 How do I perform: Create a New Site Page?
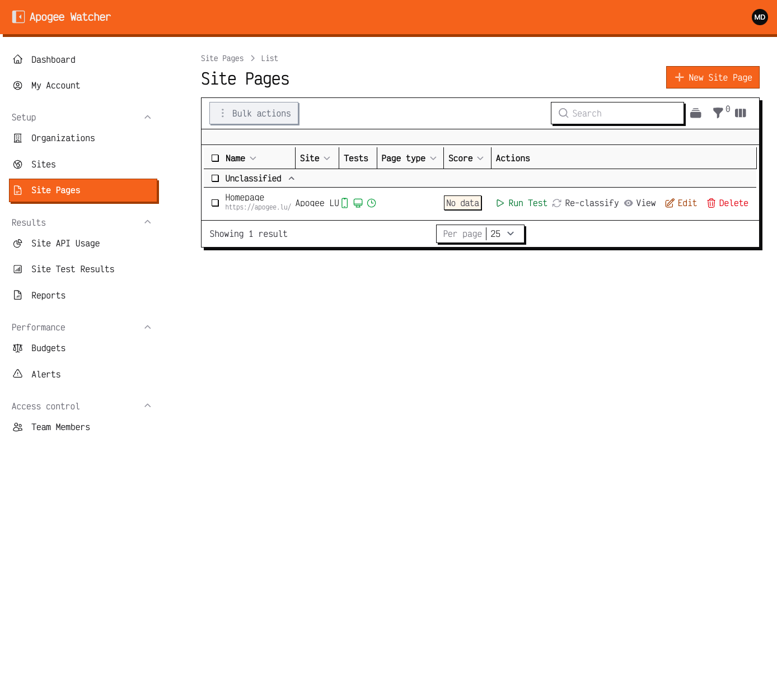coord(713,77)
